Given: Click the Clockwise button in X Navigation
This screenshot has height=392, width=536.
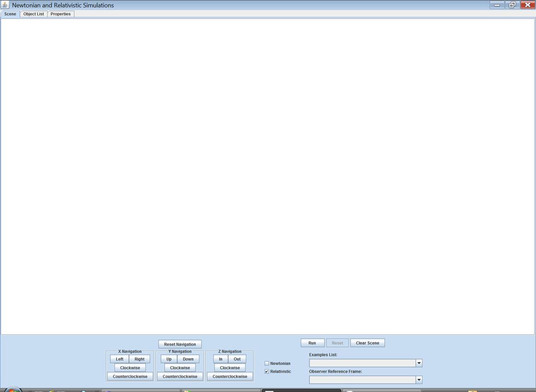Looking at the screenshot, I should click(x=130, y=368).
